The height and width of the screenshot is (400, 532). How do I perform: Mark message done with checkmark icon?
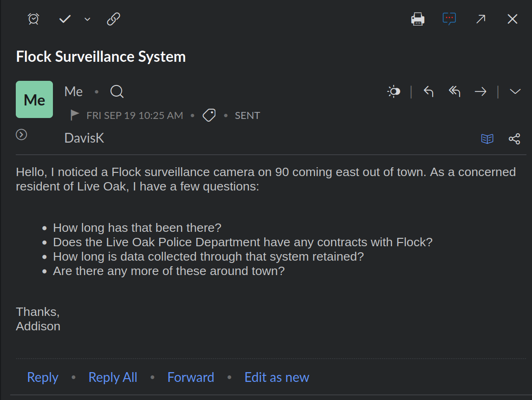[x=65, y=19]
